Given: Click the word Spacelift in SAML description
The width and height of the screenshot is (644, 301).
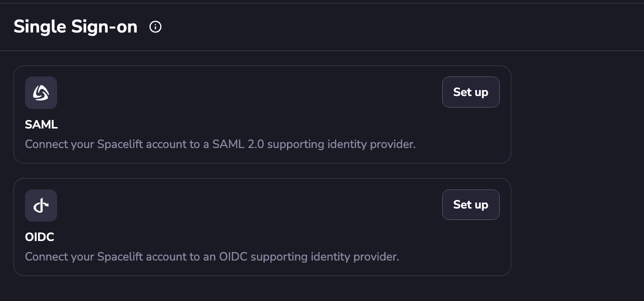Looking at the screenshot, I should coord(120,144).
